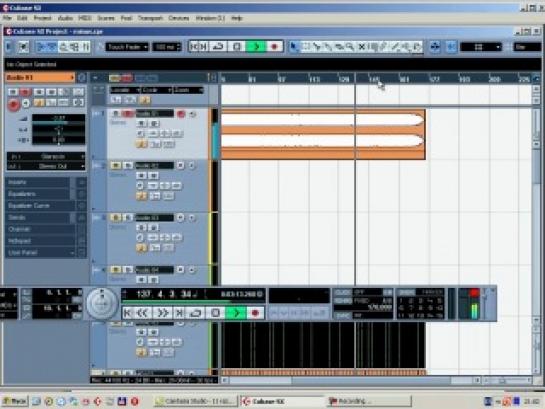Viewport: 545px width, 409px height.
Task: Click Record in the top toolbar
Action: point(275,47)
